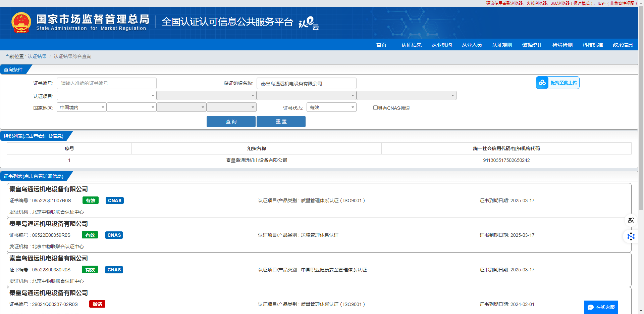Click the 认证结果 breadcrumb link

tap(37, 56)
